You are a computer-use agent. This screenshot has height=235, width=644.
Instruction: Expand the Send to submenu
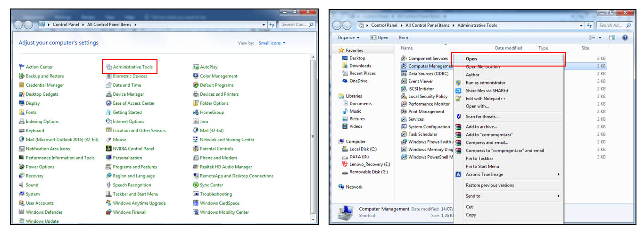coord(508,196)
